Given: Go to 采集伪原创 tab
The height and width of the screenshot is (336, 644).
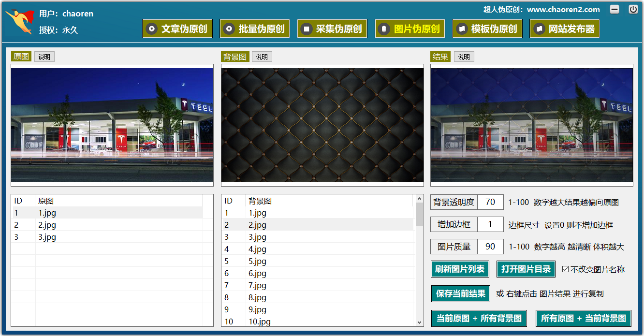Looking at the screenshot, I should click(x=332, y=29).
